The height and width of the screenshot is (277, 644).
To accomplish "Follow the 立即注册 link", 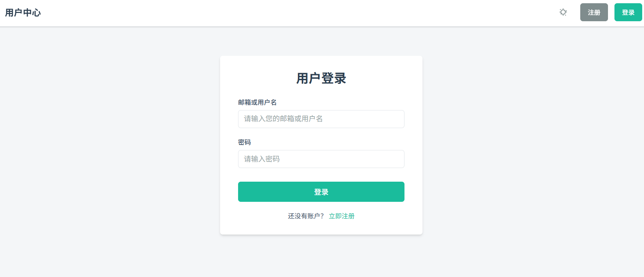I will coord(341,216).
